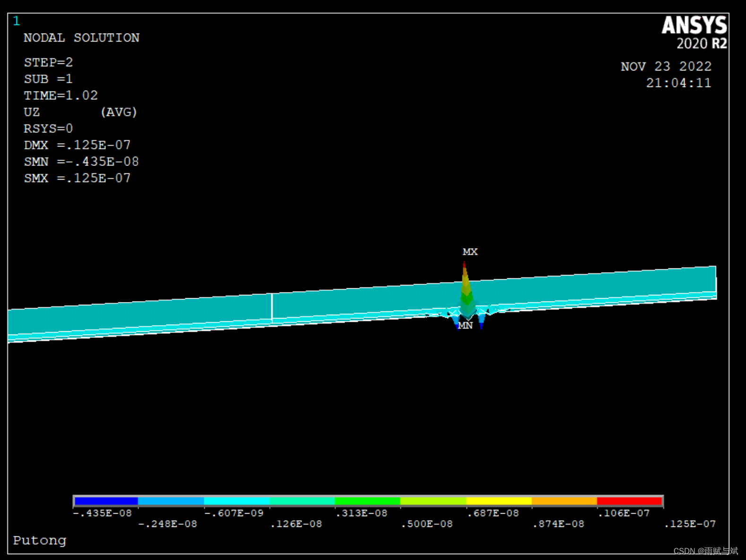This screenshot has width=746, height=560.
Task: Click the SUB =1 line
Action: (x=48, y=79)
